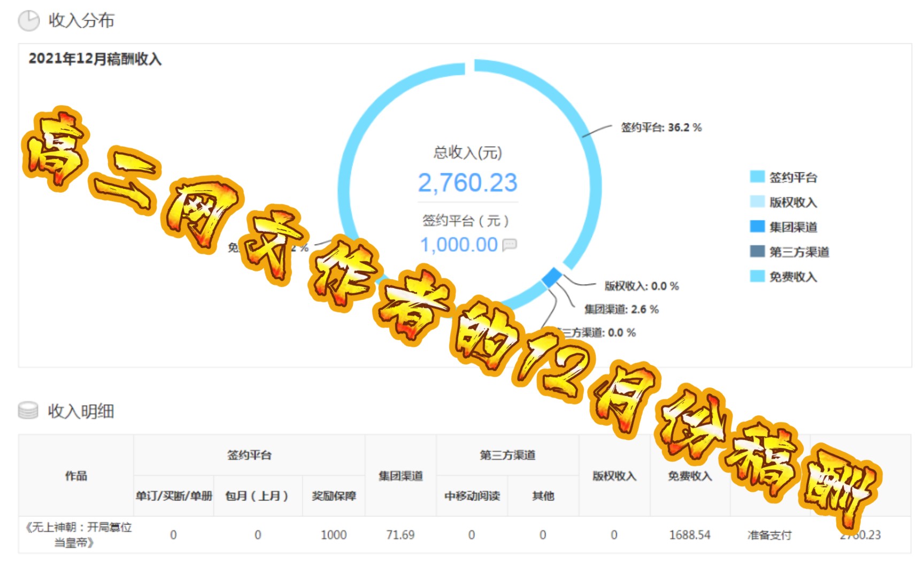
Task: Select the 版权收入 legend label
Action: click(x=793, y=202)
